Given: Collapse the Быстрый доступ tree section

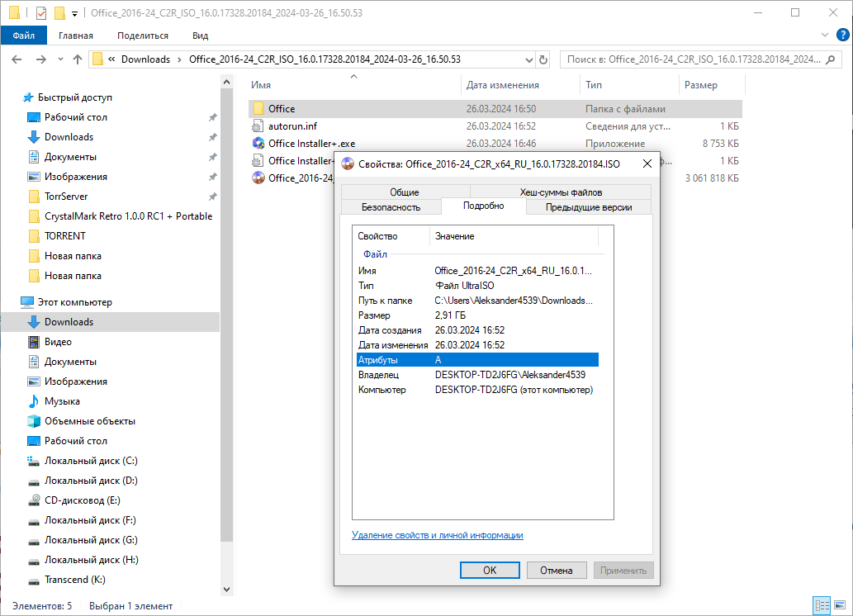Looking at the screenshot, I should (9, 97).
